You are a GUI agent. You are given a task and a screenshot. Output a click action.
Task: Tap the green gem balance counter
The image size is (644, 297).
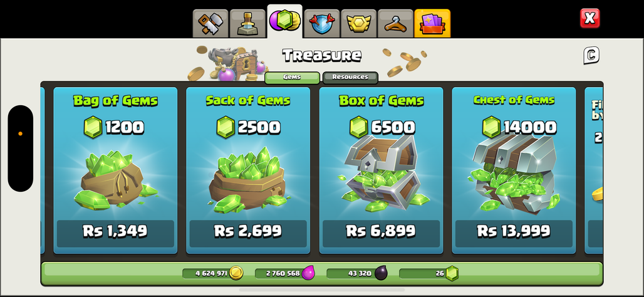[428, 273]
